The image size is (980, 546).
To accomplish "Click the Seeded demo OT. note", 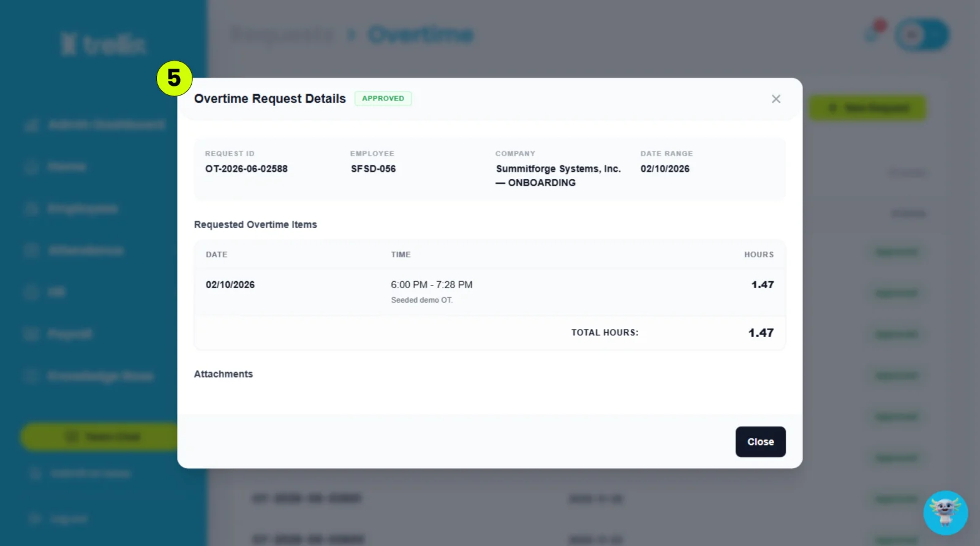I will [422, 300].
